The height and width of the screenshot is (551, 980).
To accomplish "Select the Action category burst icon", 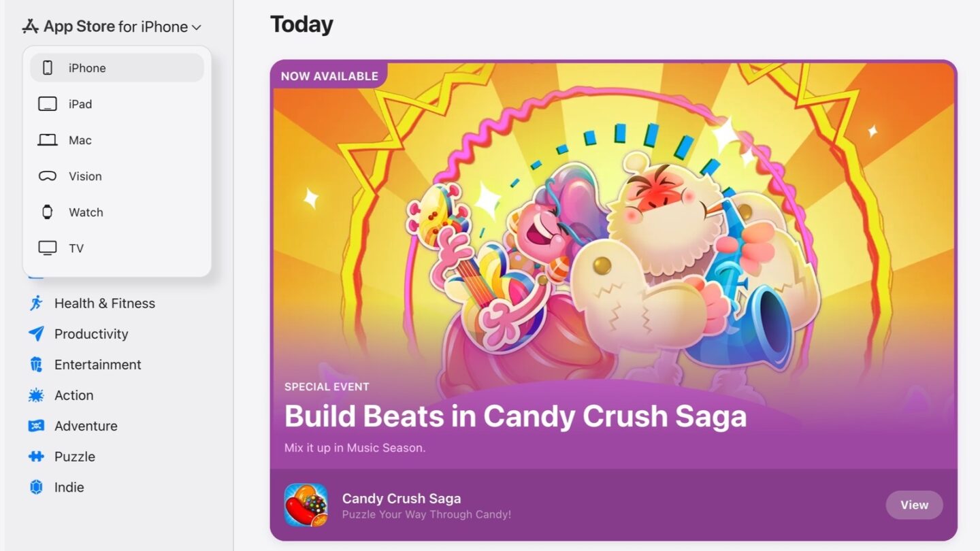I will click(38, 395).
